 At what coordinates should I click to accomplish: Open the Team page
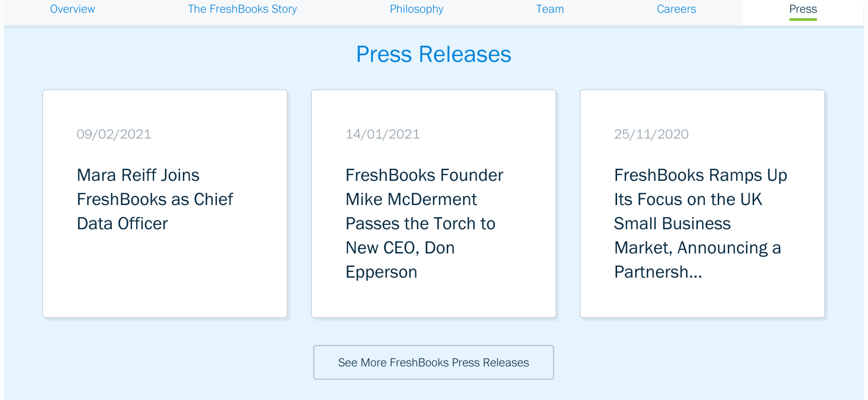(550, 9)
